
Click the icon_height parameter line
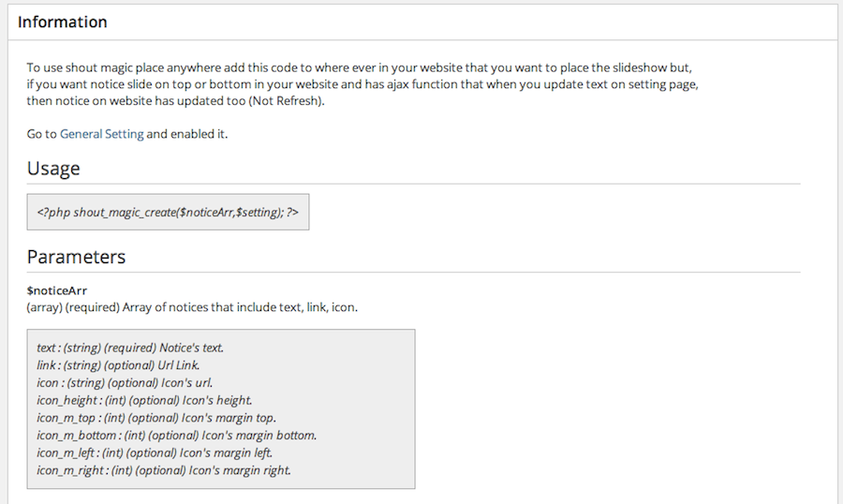(144, 400)
